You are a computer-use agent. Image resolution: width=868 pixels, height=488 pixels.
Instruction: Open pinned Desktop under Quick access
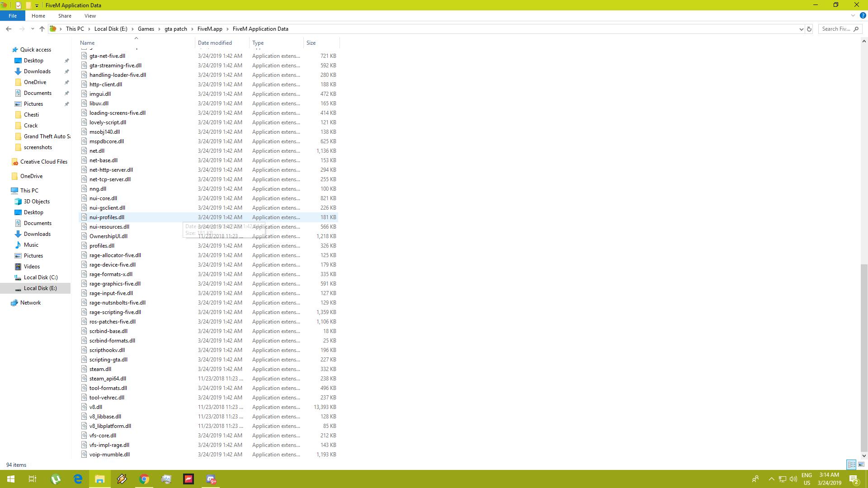34,61
